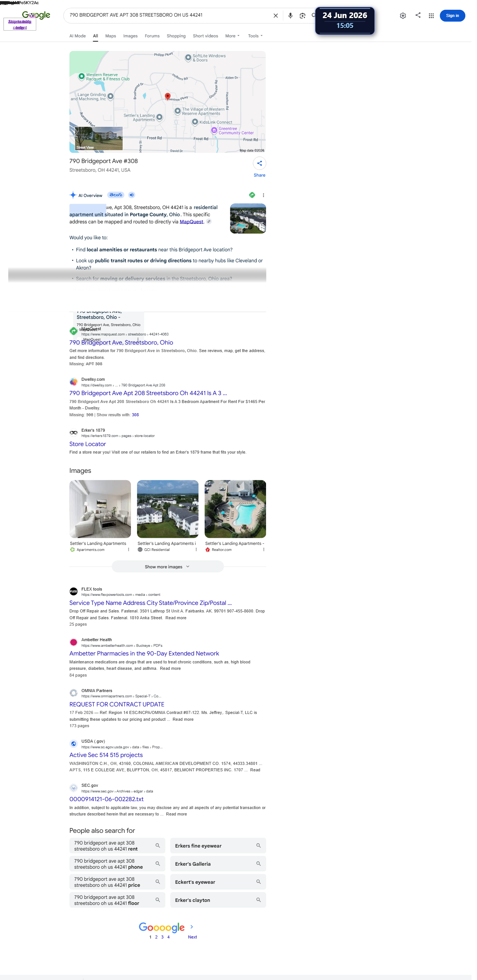Open Apartments.com living room image
Viewport: 477px width, 980px height.
click(x=101, y=514)
